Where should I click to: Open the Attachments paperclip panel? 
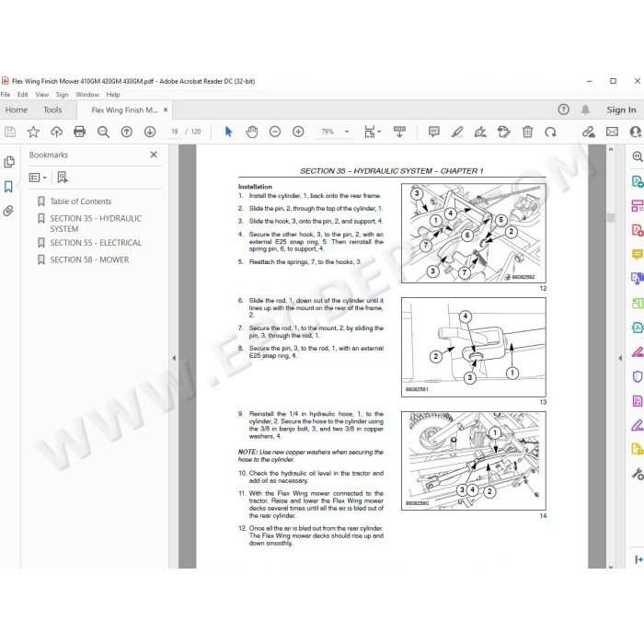pos(8,211)
